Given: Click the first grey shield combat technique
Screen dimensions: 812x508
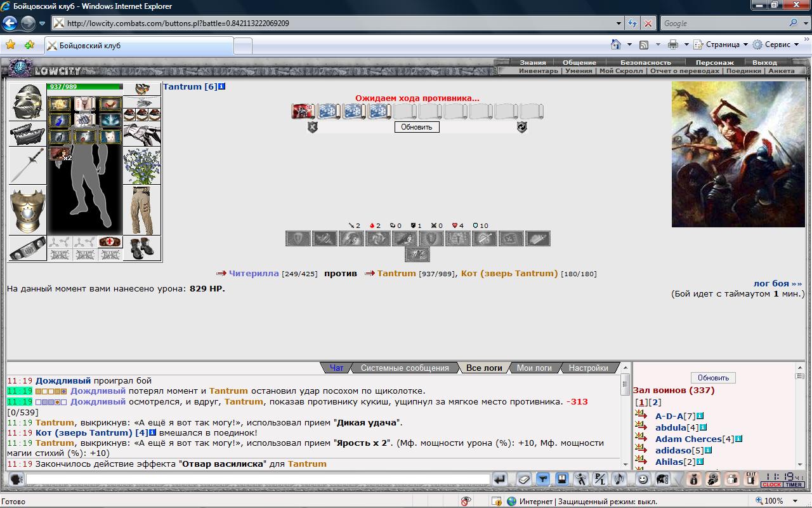Looking at the screenshot, I should click(x=298, y=238).
